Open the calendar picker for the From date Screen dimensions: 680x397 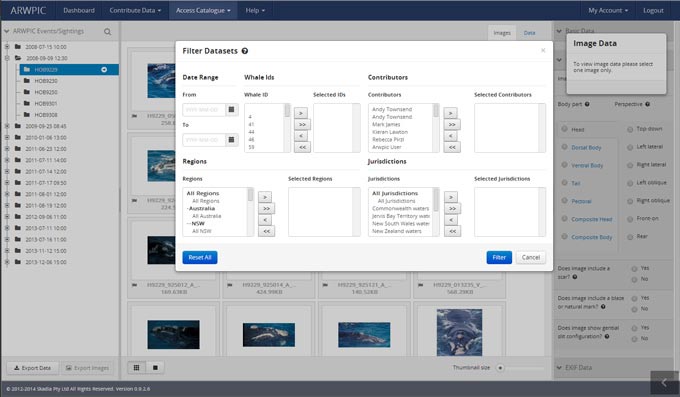pos(232,110)
